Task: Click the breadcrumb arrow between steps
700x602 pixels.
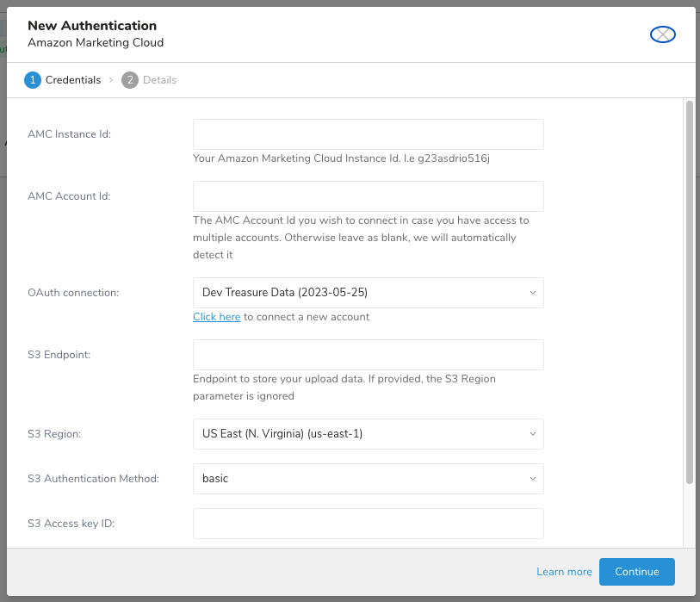Action: tap(111, 80)
